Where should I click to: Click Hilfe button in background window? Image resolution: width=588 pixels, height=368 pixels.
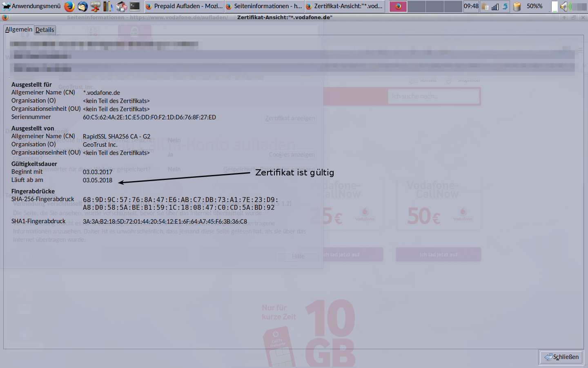coord(298,256)
